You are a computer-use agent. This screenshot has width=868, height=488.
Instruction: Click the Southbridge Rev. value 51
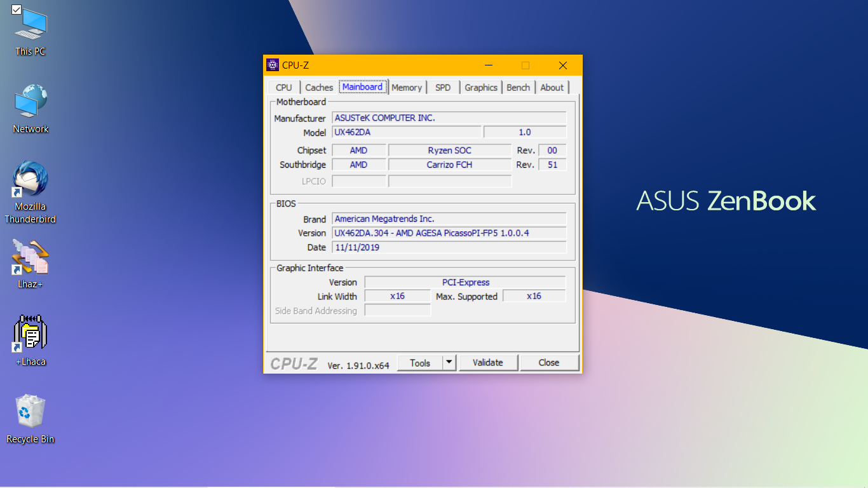point(552,165)
